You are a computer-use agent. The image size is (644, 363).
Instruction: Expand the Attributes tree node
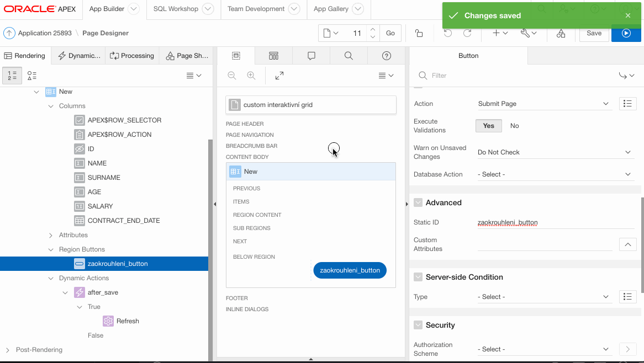coord(51,235)
